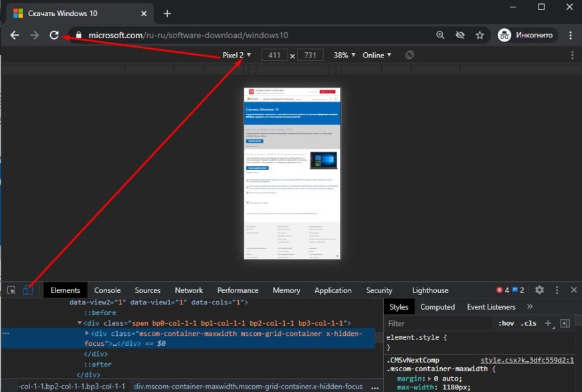Screen dimensions: 582x392
Task: Click the div.mscom-container-maxwidth breadcrumb
Action: pos(248,387)
